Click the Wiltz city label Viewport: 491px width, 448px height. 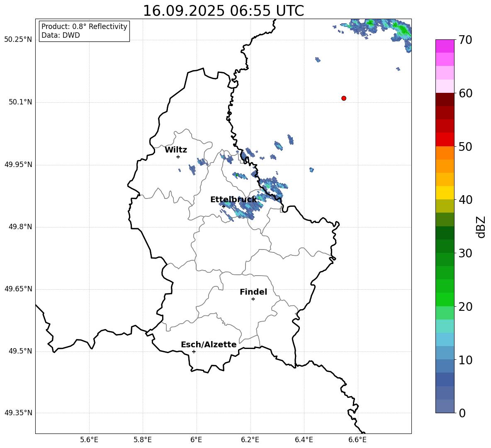(x=176, y=150)
